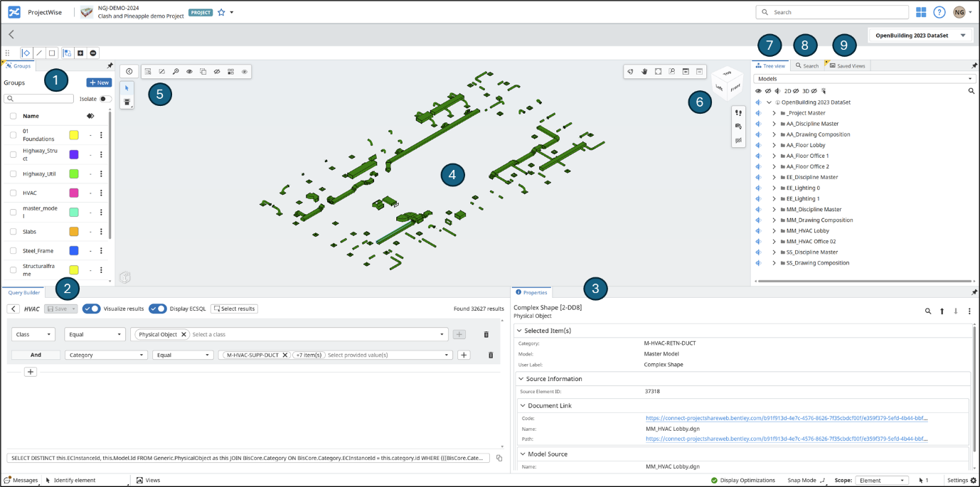Toggle the Isolate switch
This screenshot has height=487, width=980.
click(x=105, y=99)
